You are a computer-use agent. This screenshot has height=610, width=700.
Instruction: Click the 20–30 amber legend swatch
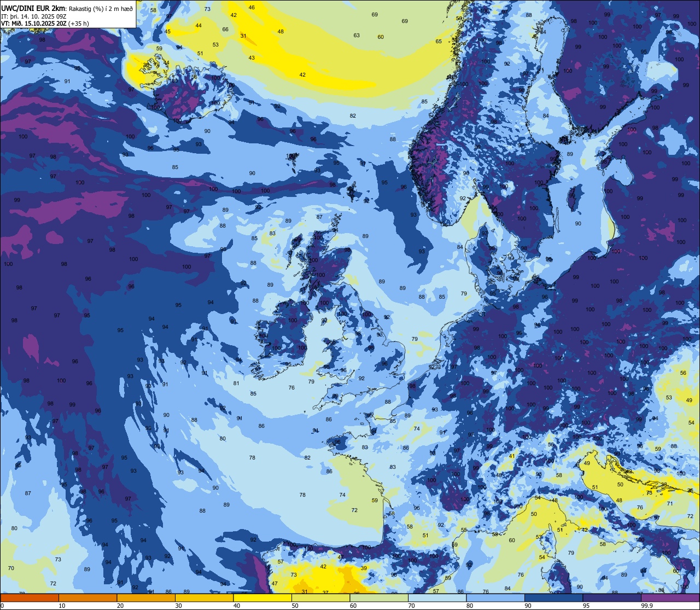click(146, 597)
